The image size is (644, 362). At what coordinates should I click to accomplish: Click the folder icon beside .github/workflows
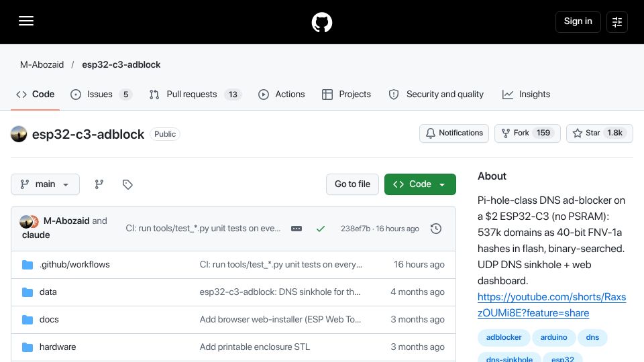(x=28, y=265)
